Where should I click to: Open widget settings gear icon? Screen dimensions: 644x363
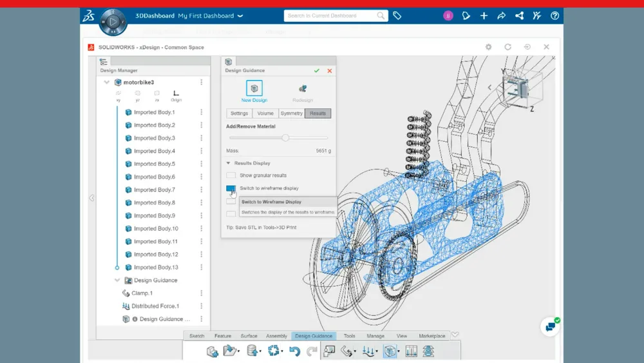[488, 47]
